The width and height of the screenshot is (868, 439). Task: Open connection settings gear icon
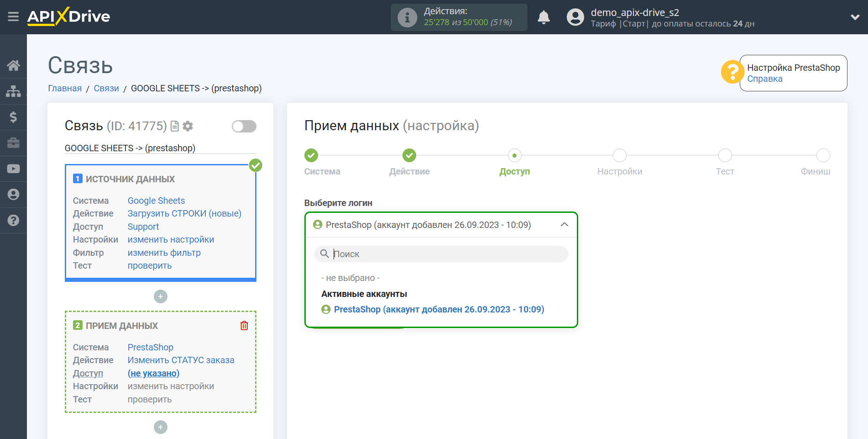tap(188, 126)
